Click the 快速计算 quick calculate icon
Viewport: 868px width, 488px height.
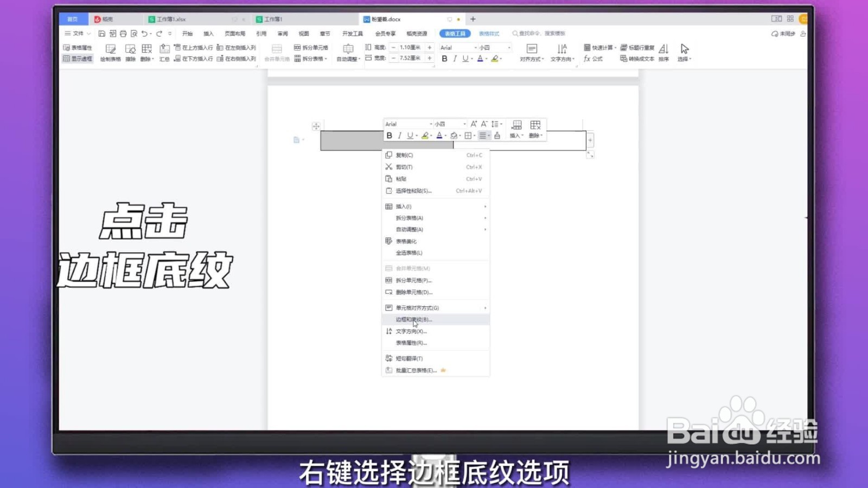tap(599, 47)
